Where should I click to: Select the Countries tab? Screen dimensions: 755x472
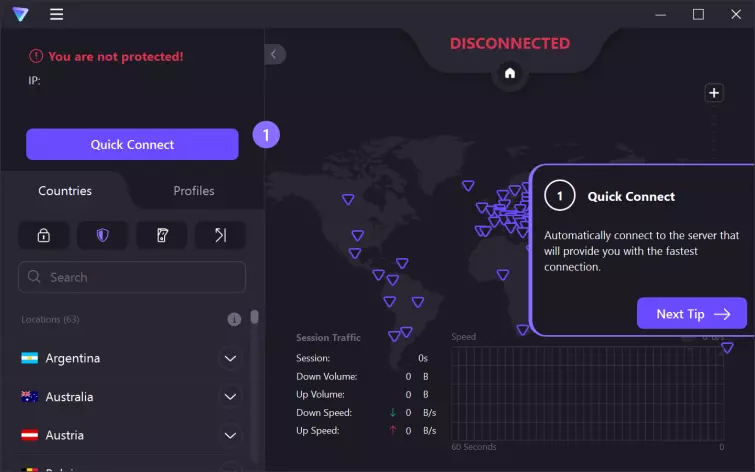[x=65, y=191]
